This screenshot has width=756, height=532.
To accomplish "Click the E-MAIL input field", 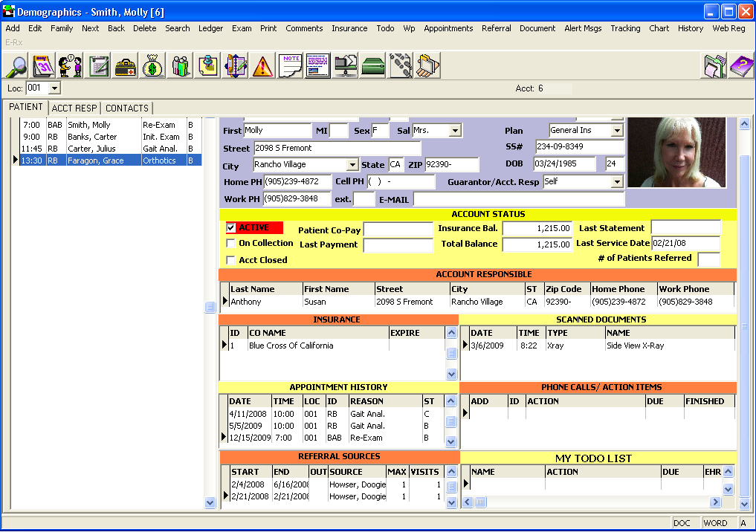I will [519, 199].
